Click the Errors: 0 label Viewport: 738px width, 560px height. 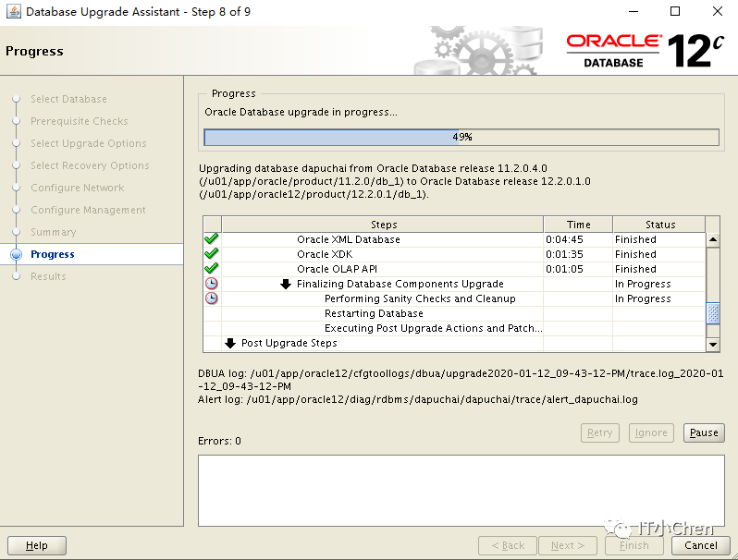click(219, 441)
